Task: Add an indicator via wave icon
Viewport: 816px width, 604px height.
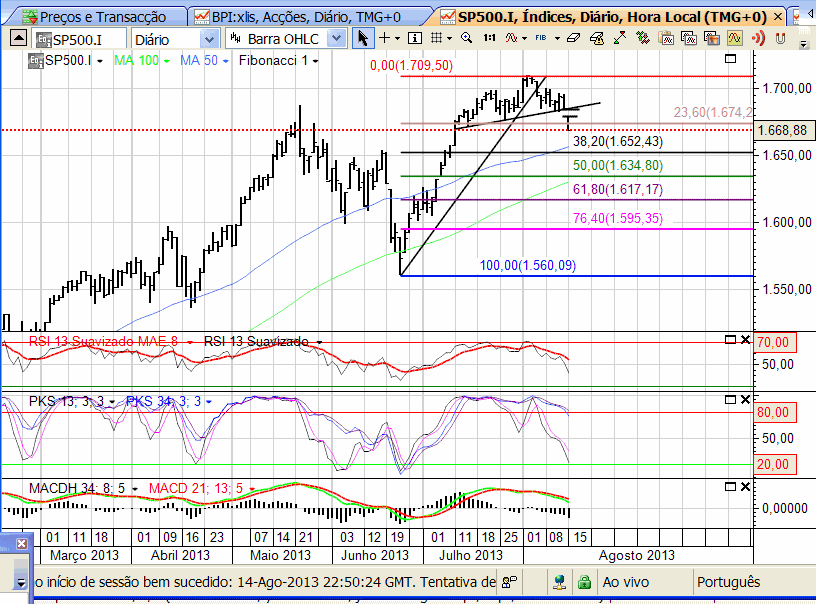Action: coord(512,38)
